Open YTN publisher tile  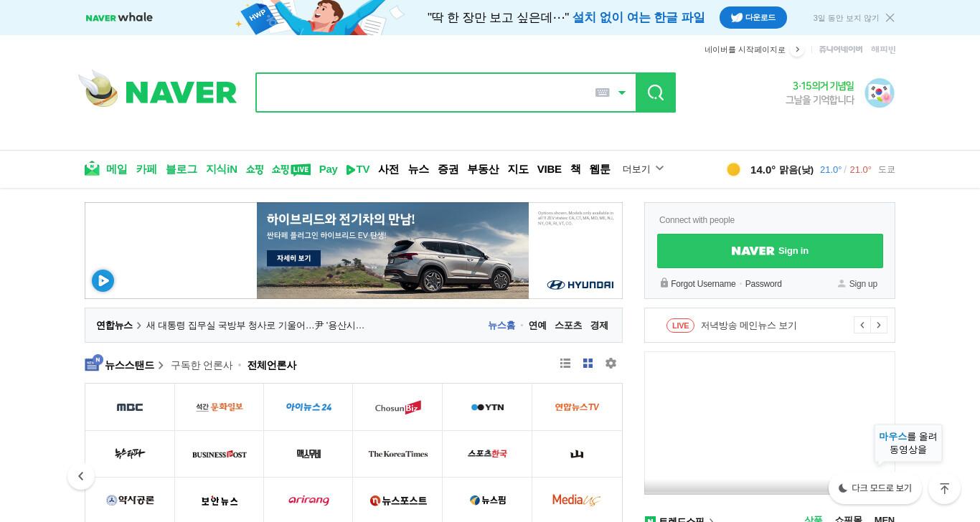click(x=487, y=407)
